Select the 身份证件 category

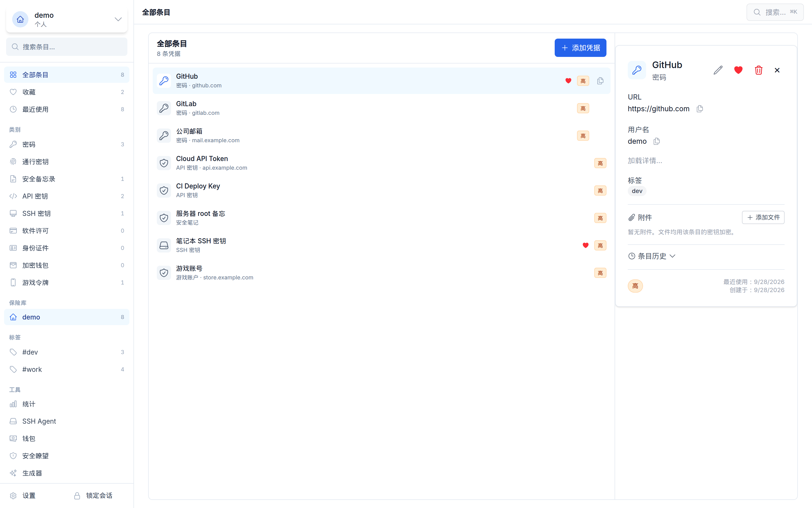click(x=66, y=248)
